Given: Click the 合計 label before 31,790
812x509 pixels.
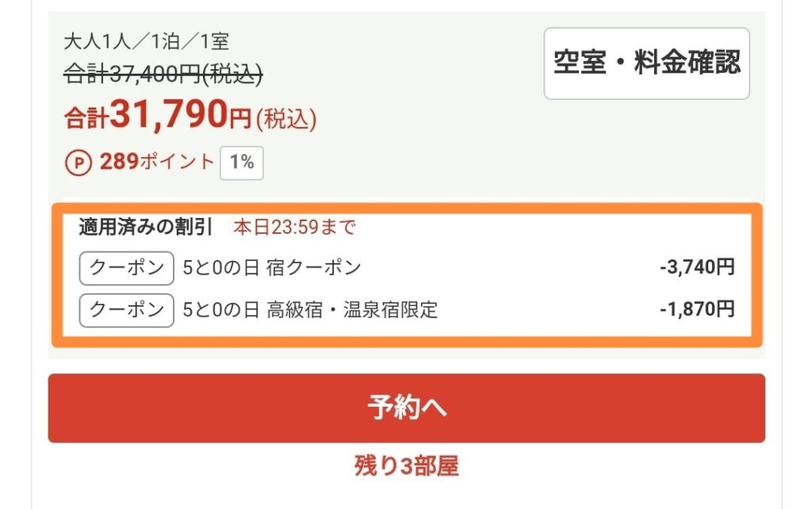Looking at the screenshot, I should [x=86, y=120].
